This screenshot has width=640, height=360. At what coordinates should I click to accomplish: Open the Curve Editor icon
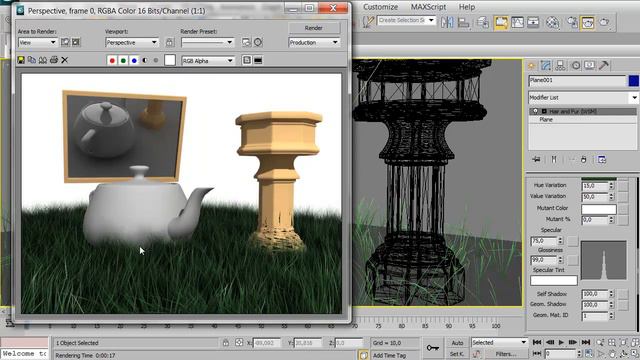click(517, 22)
